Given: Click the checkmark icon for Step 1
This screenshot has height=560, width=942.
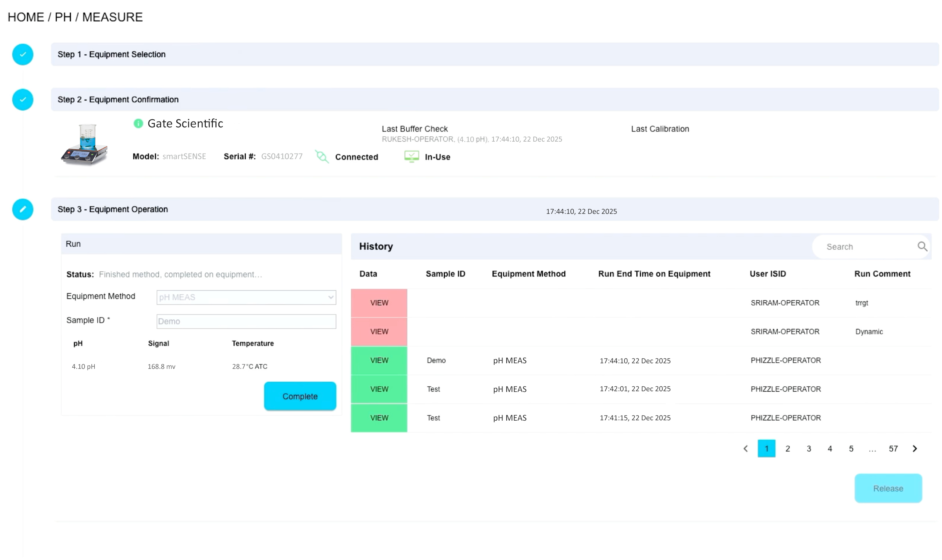Looking at the screenshot, I should click(x=23, y=54).
